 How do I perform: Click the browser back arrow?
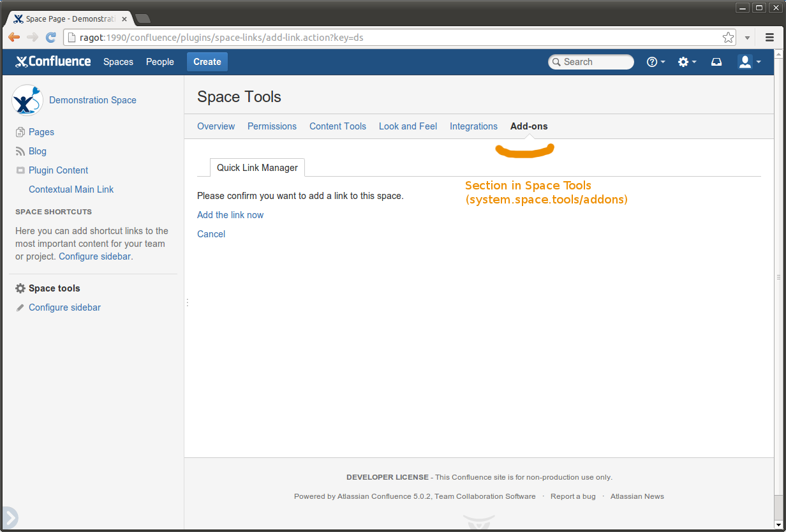[14, 38]
